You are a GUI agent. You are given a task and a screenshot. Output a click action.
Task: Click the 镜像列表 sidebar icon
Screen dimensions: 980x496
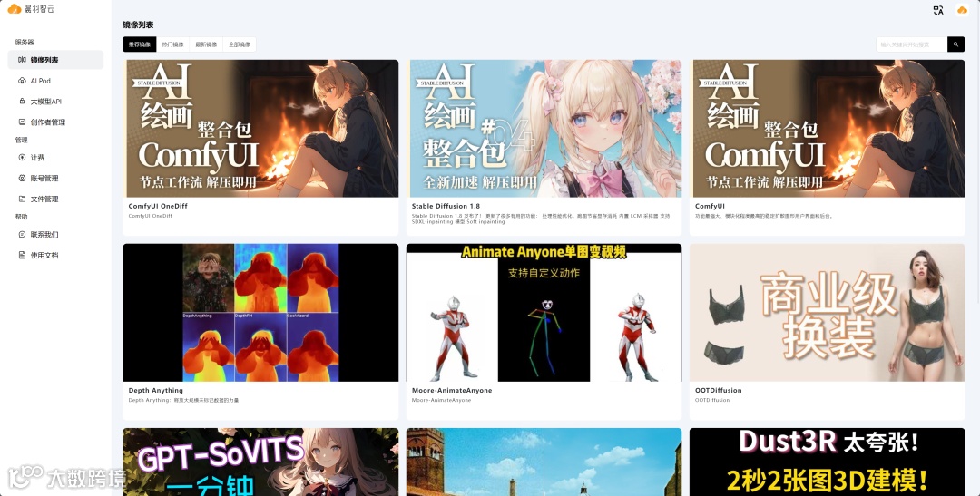(x=22, y=60)
